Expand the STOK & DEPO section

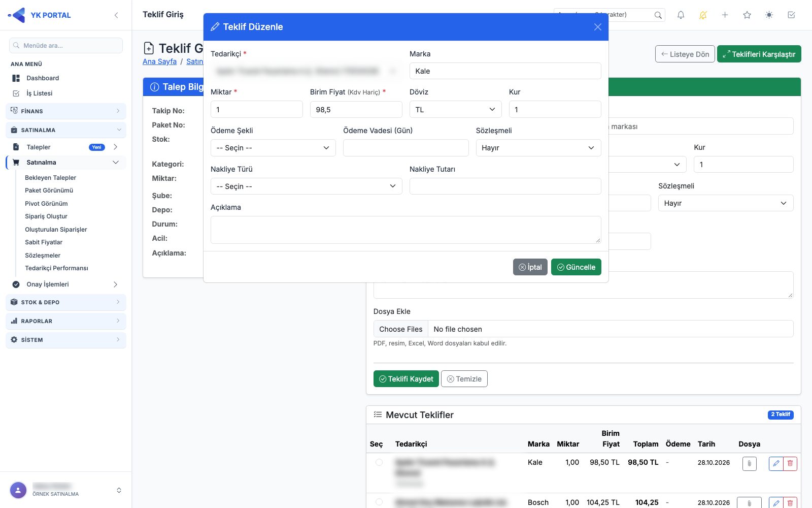66,302
